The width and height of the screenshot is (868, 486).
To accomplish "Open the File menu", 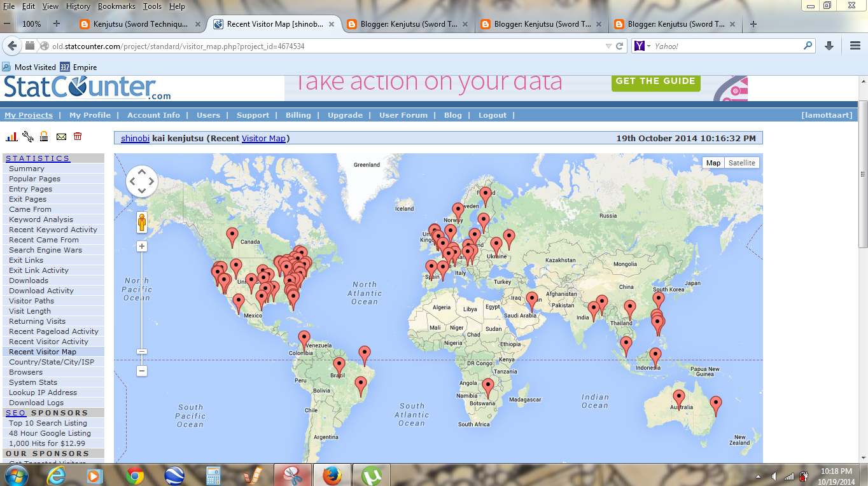I will click(x=9, y=6).
